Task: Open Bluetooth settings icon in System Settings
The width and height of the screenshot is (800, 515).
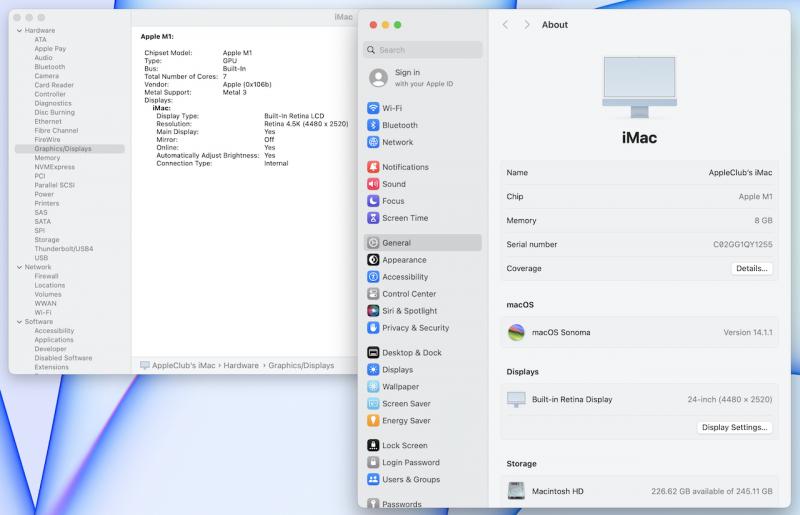Action: click(x=373, y=125)
